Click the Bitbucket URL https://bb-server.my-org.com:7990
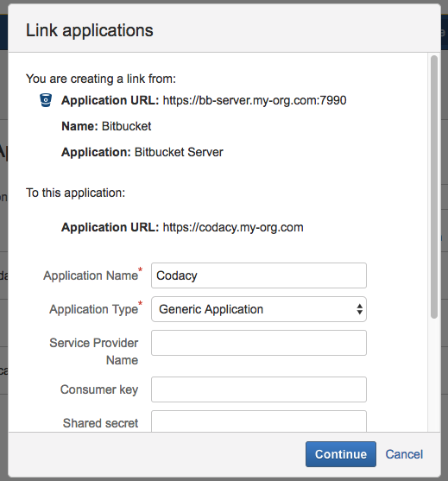Viewport: 448px width, 481px height. pos(255,101)
